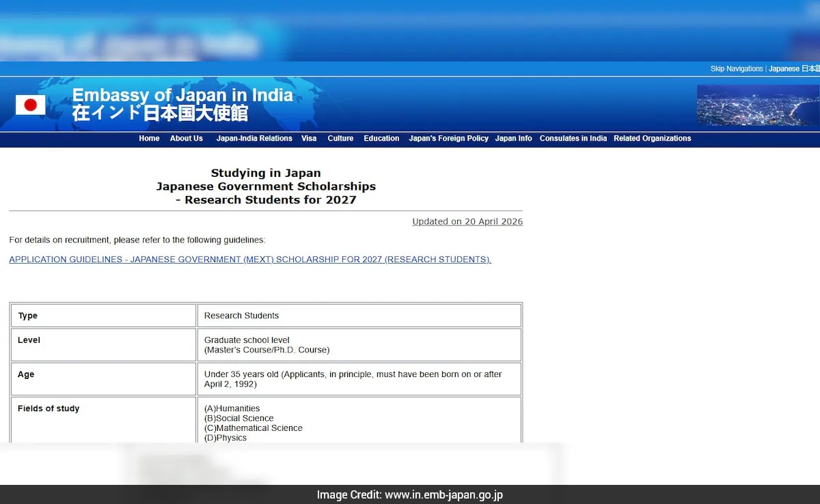The height and width of the screenshot is (504, 820).
Task: Open the Culture menu item
Action: pos(340,139)
